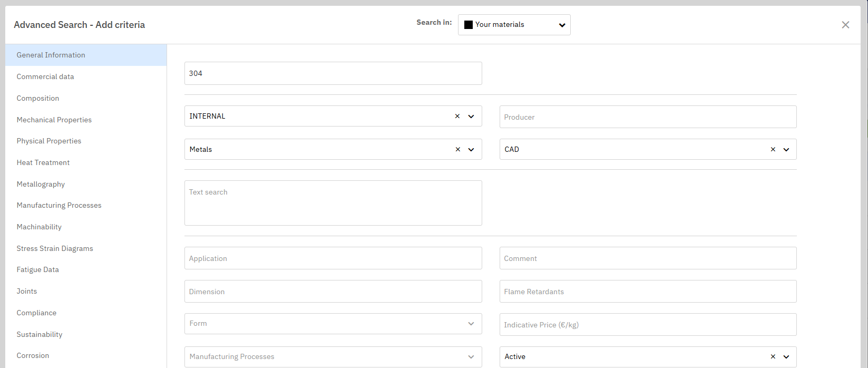Click the Indicative Price (€/kg) field

click(x=648, y=325)
